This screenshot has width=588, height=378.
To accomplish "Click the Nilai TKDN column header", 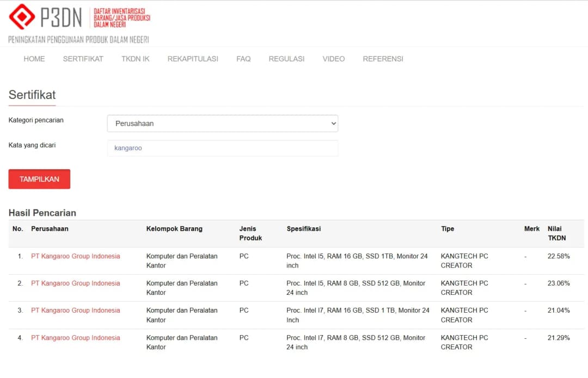I will [x=557, y=233].
